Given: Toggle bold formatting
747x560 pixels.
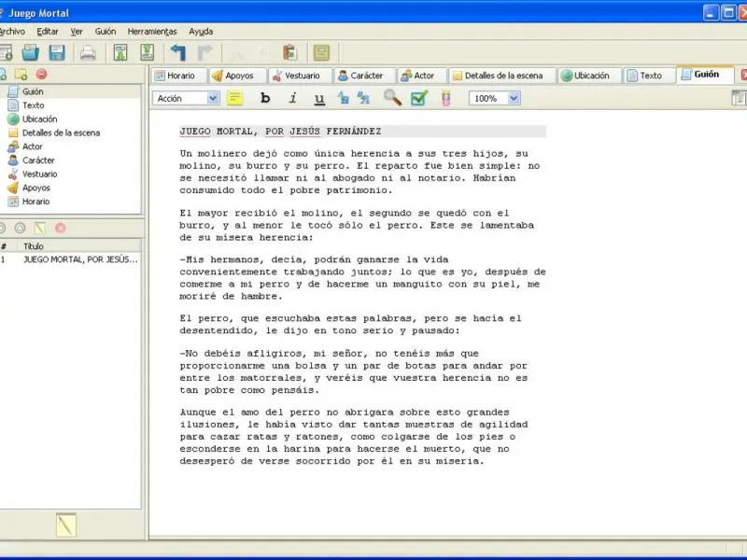Looking at the screenshot, I should [265, 98].
